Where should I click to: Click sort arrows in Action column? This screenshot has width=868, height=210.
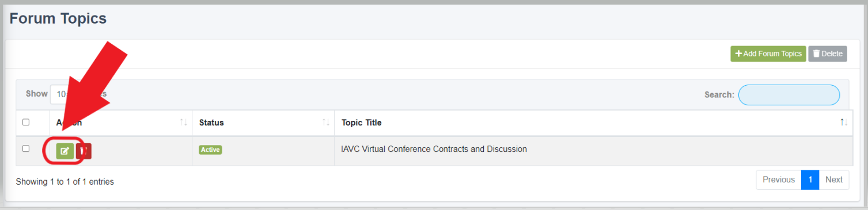click(x=184, y=123)
